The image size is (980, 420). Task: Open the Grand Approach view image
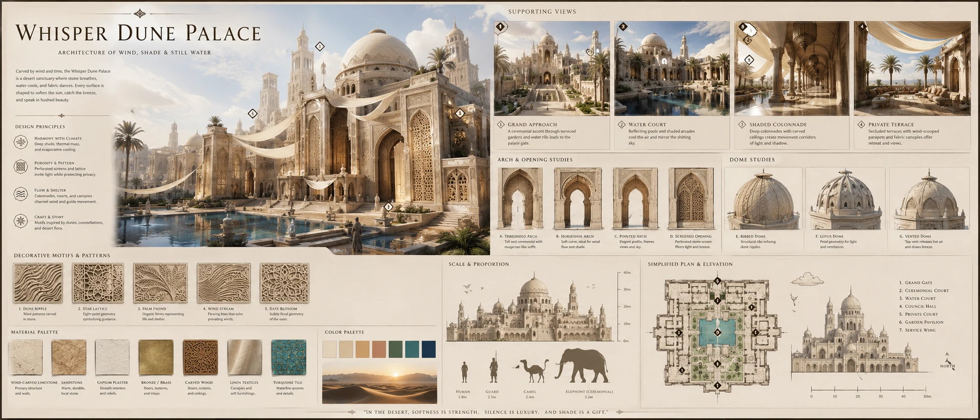552,68
